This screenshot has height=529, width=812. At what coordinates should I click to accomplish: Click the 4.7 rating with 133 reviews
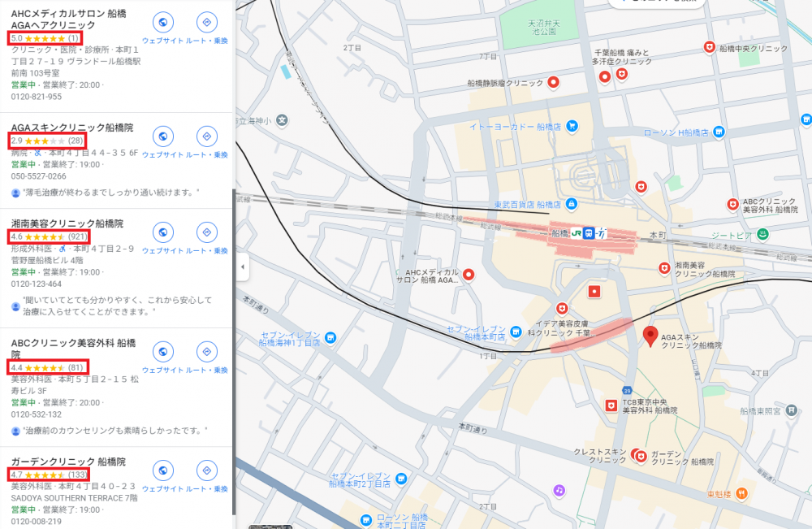point(49,475)
